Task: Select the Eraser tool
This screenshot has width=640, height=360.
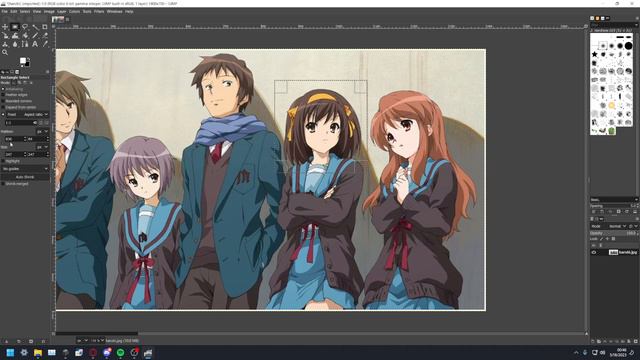Action: point(45,36)
